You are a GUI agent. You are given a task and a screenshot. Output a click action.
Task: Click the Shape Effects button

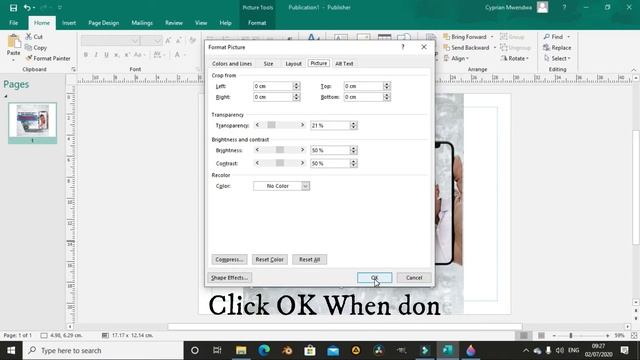coord(229,278)
